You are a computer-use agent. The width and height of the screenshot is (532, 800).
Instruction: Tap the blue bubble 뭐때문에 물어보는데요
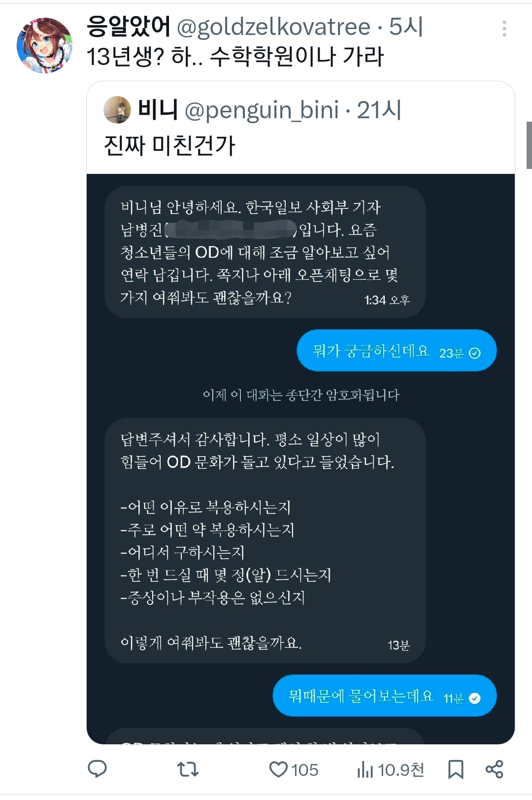(x=385, y=696)
